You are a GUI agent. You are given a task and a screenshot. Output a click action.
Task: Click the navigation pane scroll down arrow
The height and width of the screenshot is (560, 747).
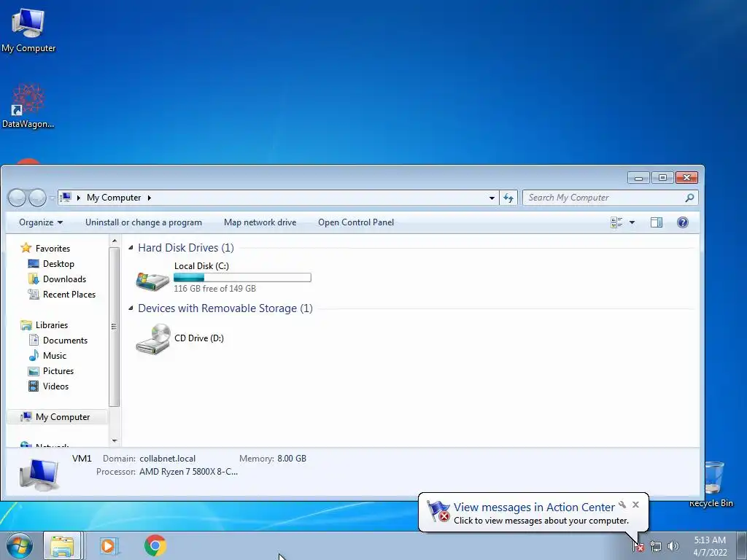pyautogui.click(x=115, y=441)
